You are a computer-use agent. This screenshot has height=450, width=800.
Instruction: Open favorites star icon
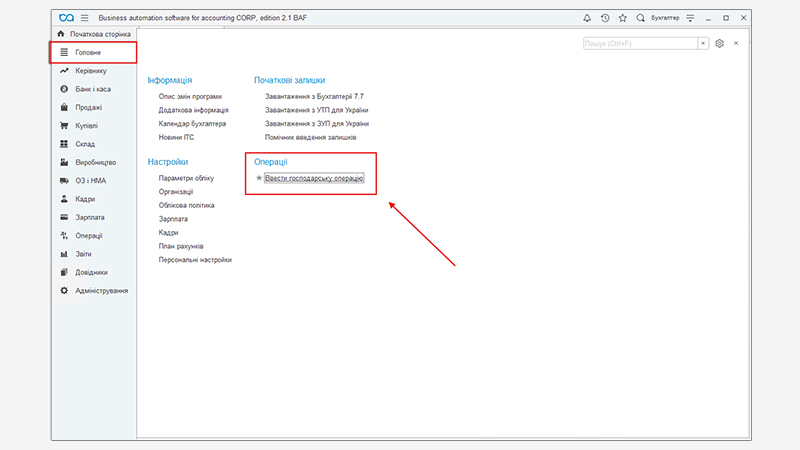[622, 18]
